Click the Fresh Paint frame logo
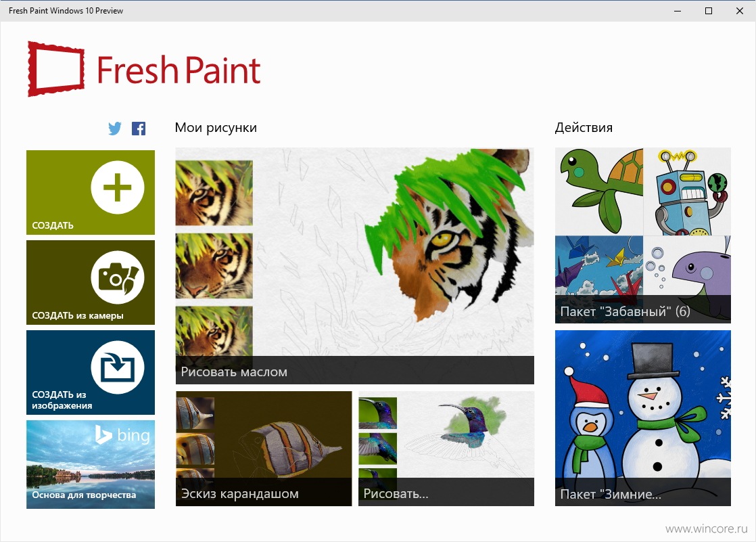Image resolution: width=756 pixels, height=542 pixels. [x=56, y=69]
